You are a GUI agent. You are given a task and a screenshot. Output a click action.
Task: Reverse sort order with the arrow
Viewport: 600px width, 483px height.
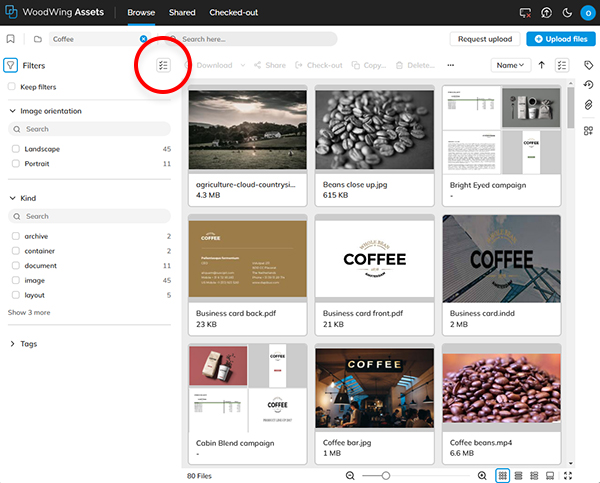pos(541,65)
